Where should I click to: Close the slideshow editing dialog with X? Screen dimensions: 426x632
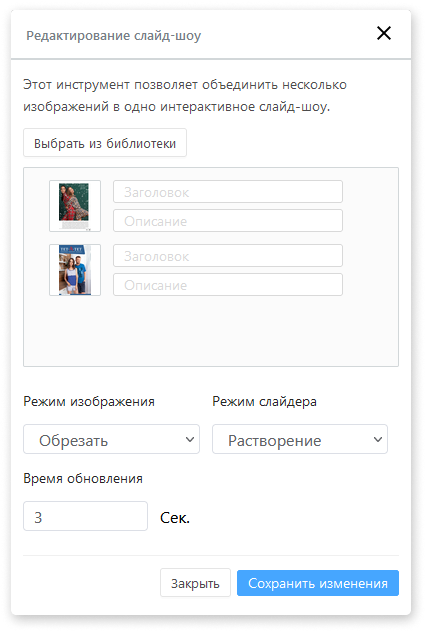tap(384, 33)
